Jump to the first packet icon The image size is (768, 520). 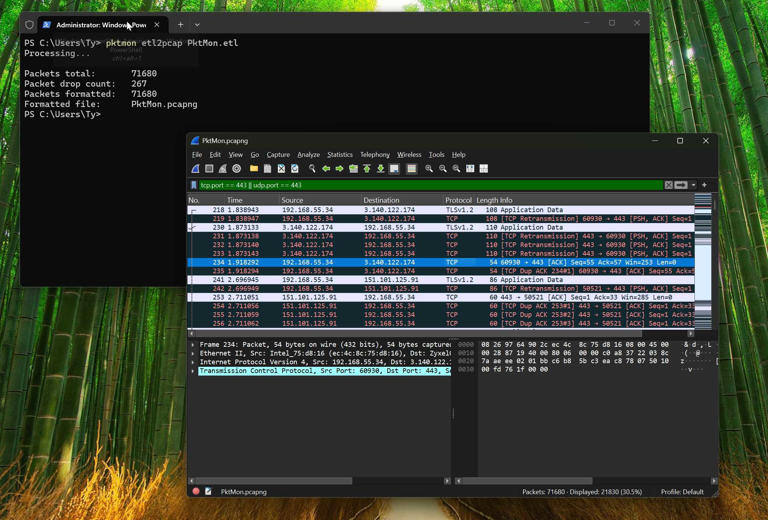pyautogui.click(x=367, y=168)
